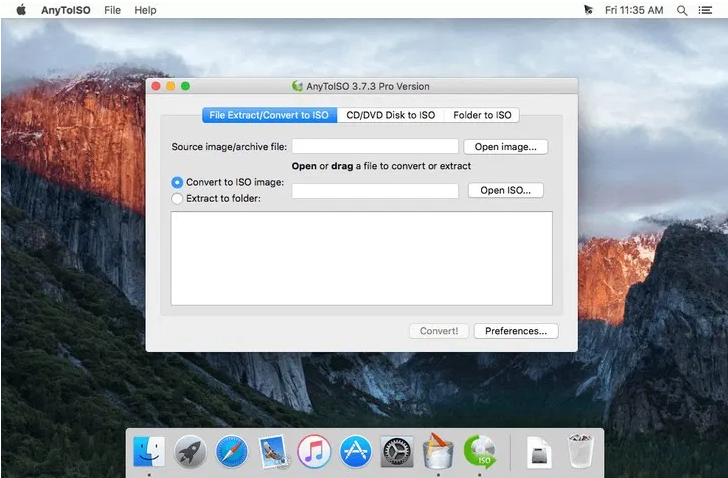Viewport: 728px width, 478px height.
Task: Open Notification Center list icon
Action: (707, 10)
